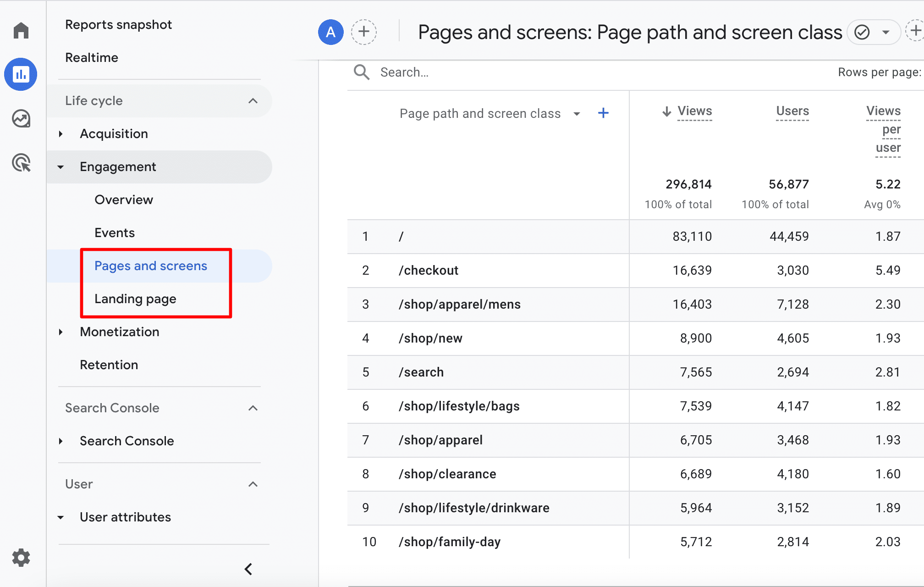924x587 pixels.
Task: Open the Advertising icon in left rail
Action: coord(21,163)
